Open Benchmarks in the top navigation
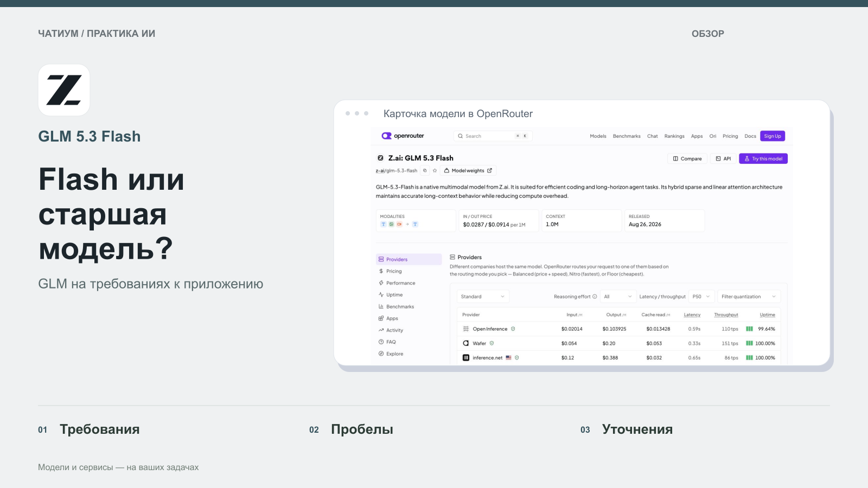 pos(627,136)
